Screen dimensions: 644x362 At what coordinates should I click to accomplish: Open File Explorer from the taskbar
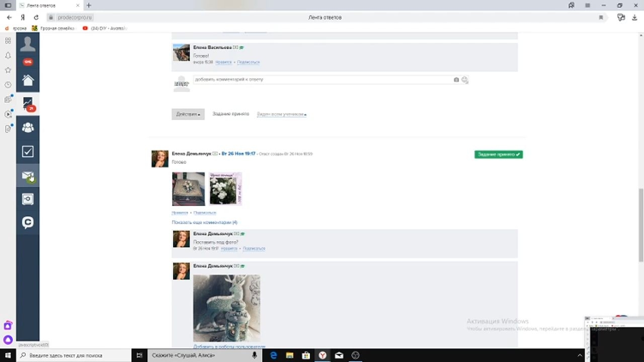pyautogui.click(x=290, y=355)
